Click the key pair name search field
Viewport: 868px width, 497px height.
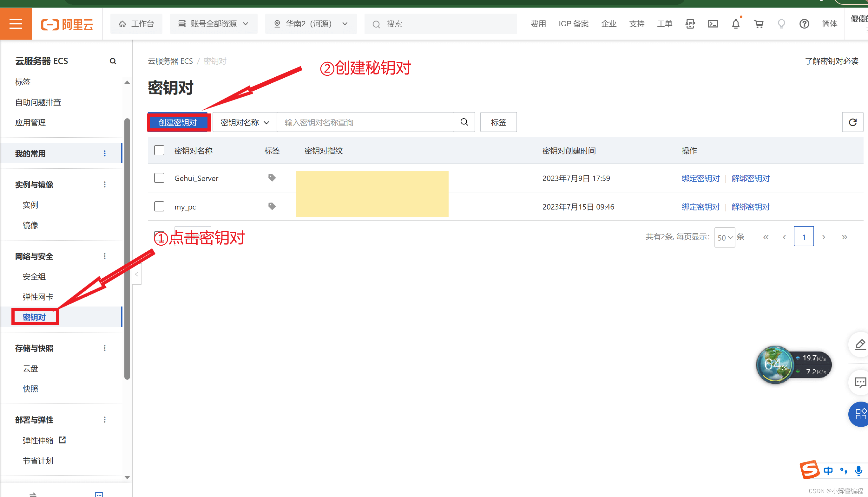pos(365,123)
